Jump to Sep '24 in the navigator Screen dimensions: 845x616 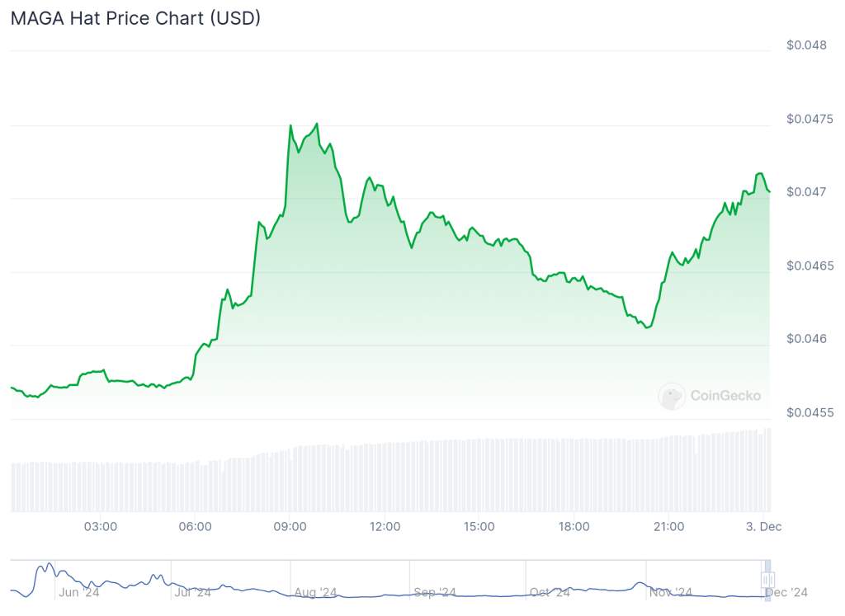tap(435, 592)
